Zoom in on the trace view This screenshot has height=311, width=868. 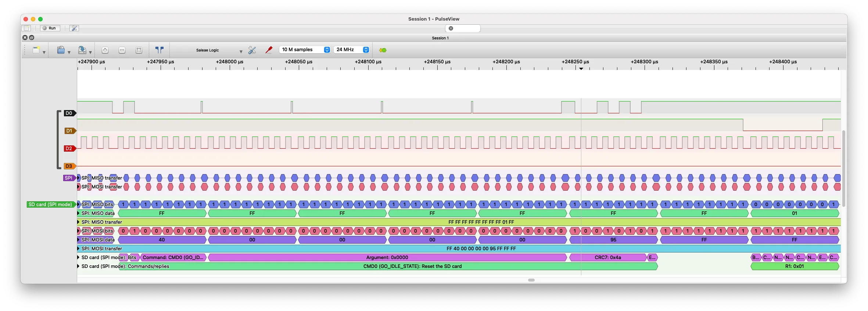pos(105,50)
